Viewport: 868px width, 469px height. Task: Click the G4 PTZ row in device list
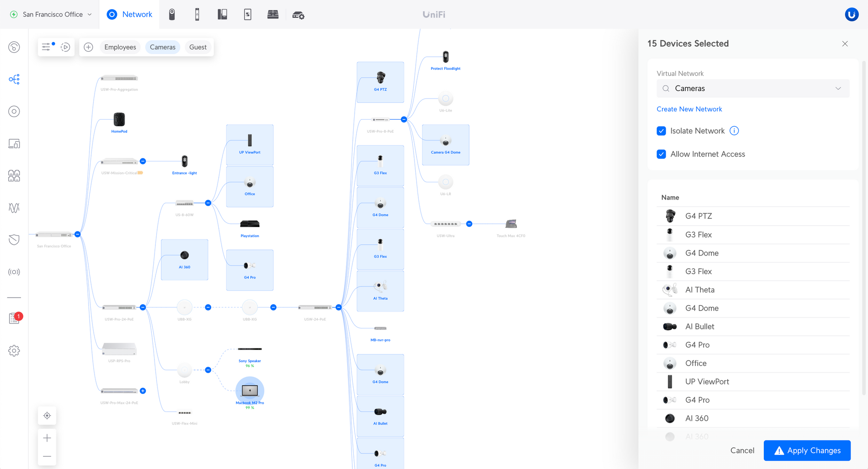[753, 216]
